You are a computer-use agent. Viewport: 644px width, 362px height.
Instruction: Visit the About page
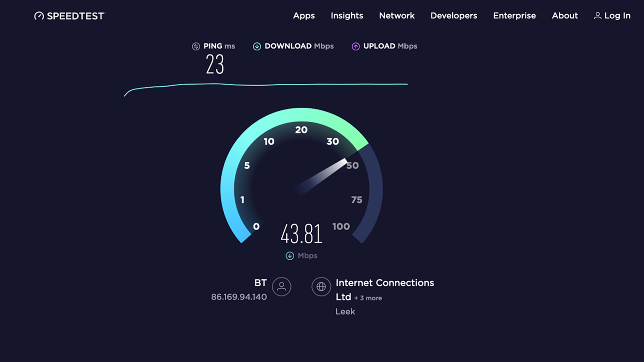coord(564,15)
